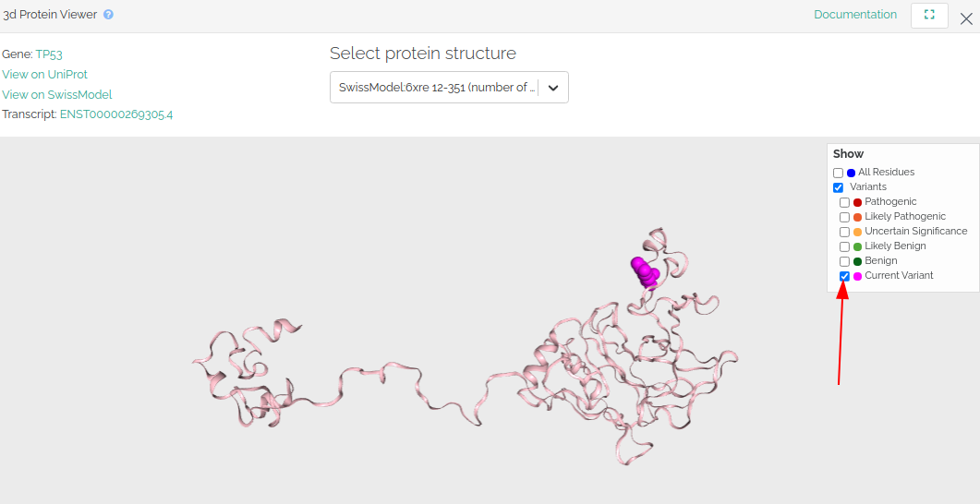Click the magenta Current Variant color dot
This screenshot has width=980, height=504.
[857, 276]
